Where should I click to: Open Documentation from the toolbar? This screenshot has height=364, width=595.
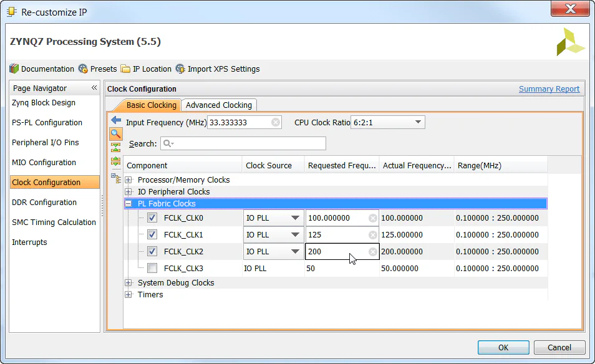[x=42, y=69]
